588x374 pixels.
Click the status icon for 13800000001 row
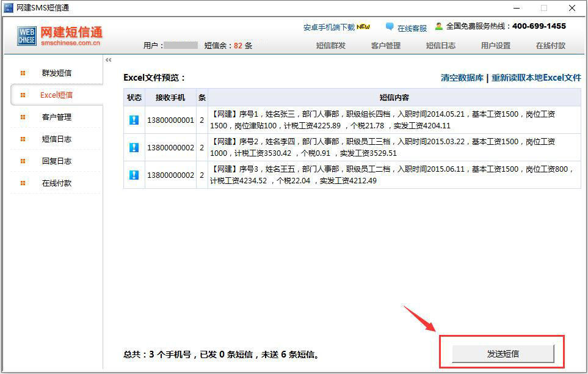[134, 120]
